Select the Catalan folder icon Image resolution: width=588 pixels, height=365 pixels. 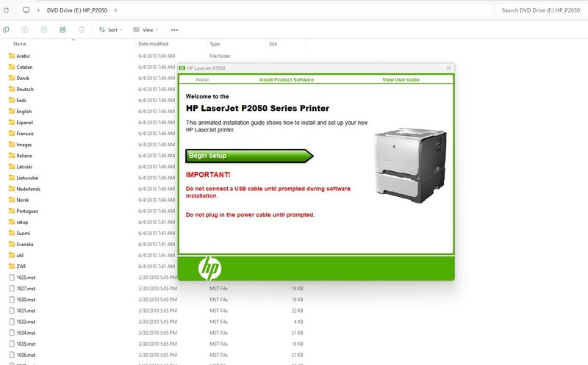[x=12, y=67]
